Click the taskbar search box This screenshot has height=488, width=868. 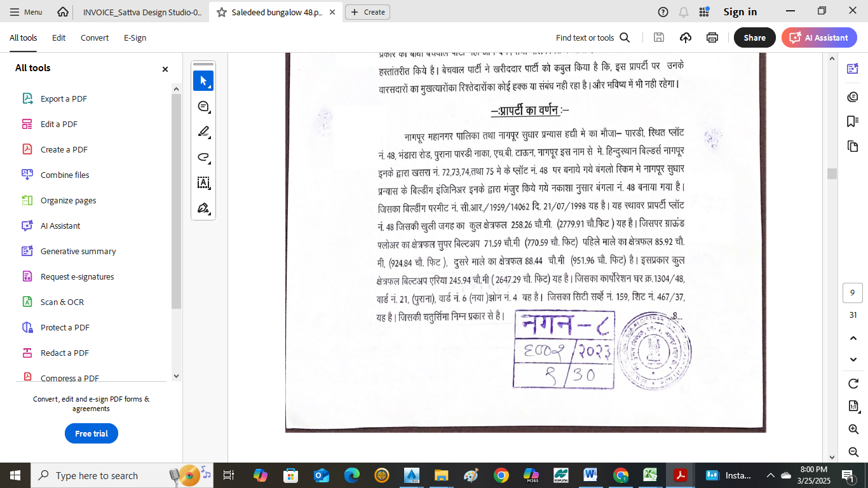click(123, 475)
